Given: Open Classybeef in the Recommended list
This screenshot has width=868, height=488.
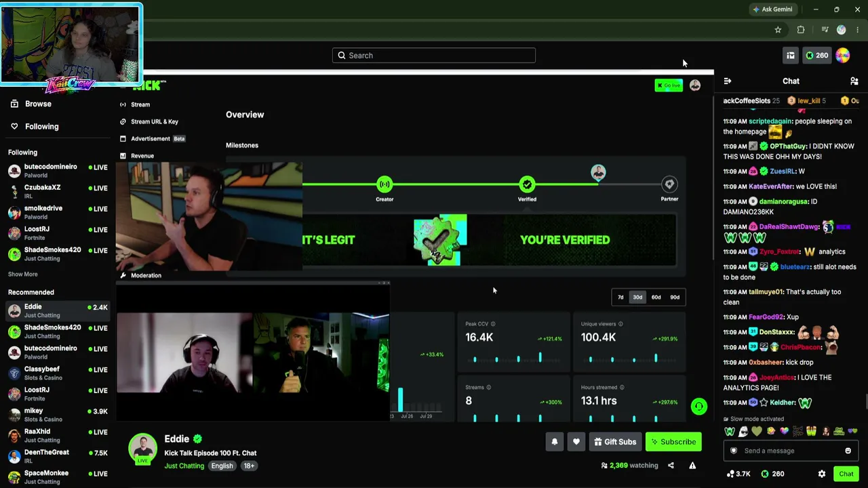Looking at the screenshot, I should (x=58, y=373).
